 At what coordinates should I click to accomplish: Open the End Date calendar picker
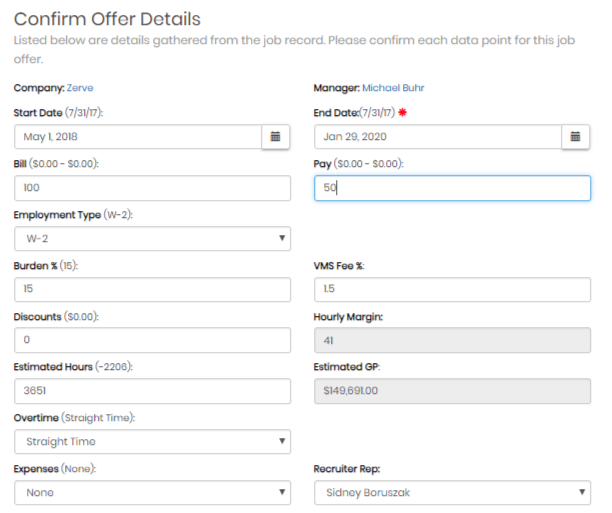pos(575,136)
